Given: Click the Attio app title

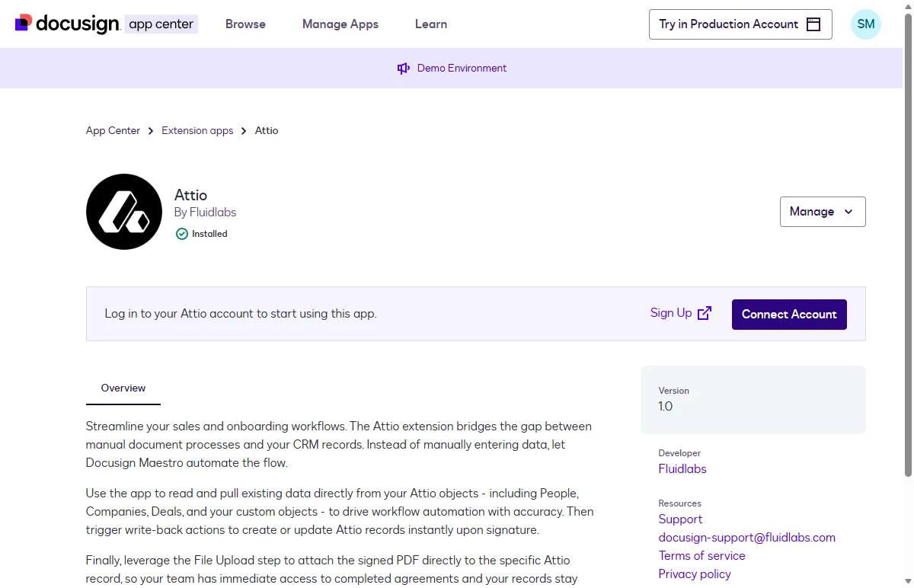Looking at the screenshot, I should pos(190,195).
